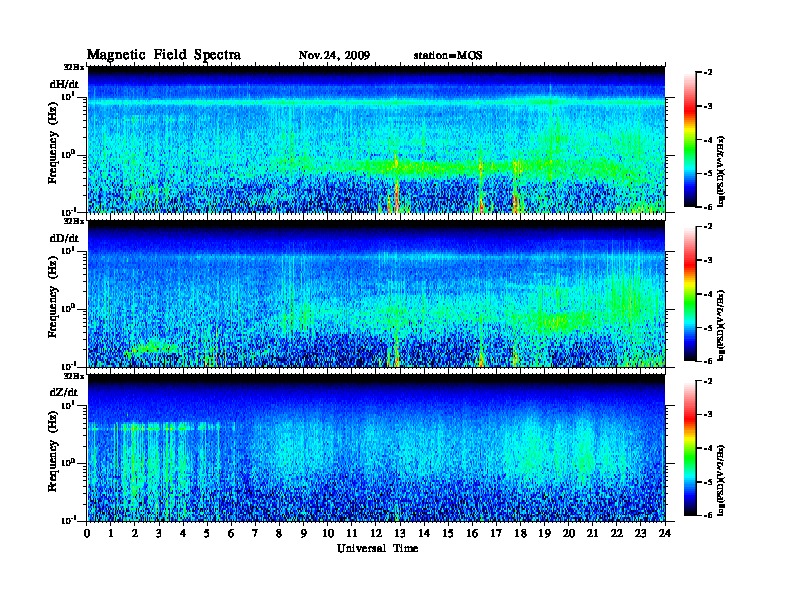
Task: Select the "Nov.24, 2009" date text
Action: [x=334, y=56]
